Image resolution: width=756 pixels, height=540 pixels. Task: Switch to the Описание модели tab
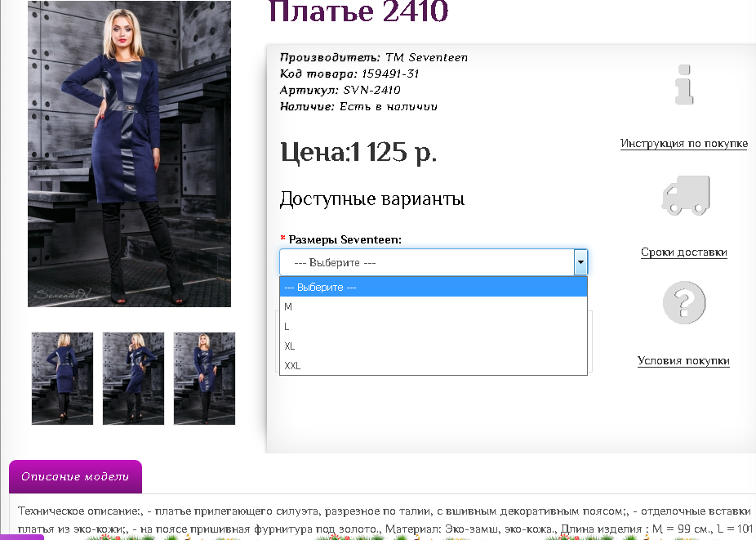point(75,476)
